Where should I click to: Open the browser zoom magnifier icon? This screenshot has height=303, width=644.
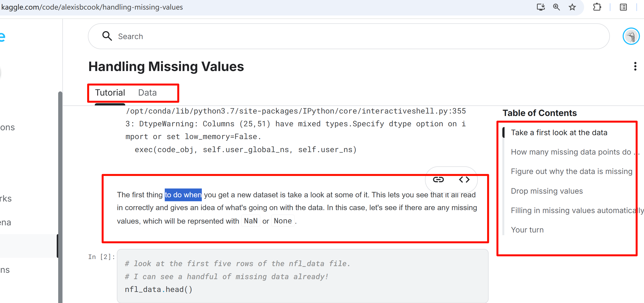tap(557, 7)
